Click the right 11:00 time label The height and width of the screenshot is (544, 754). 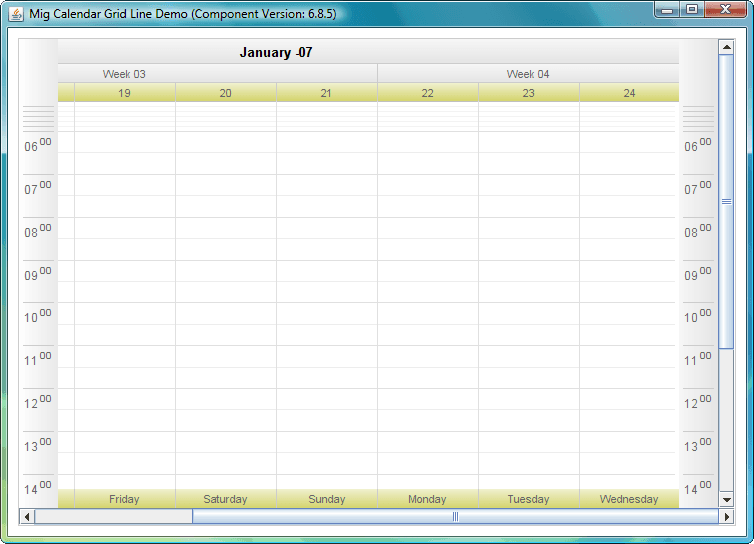point(698,359)
